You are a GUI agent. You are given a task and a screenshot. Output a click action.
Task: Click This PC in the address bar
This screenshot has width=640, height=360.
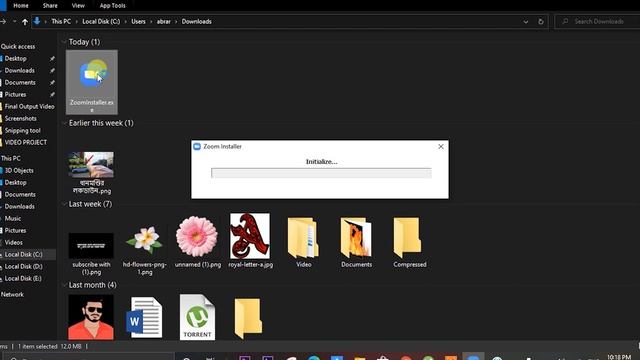point(61,22)
